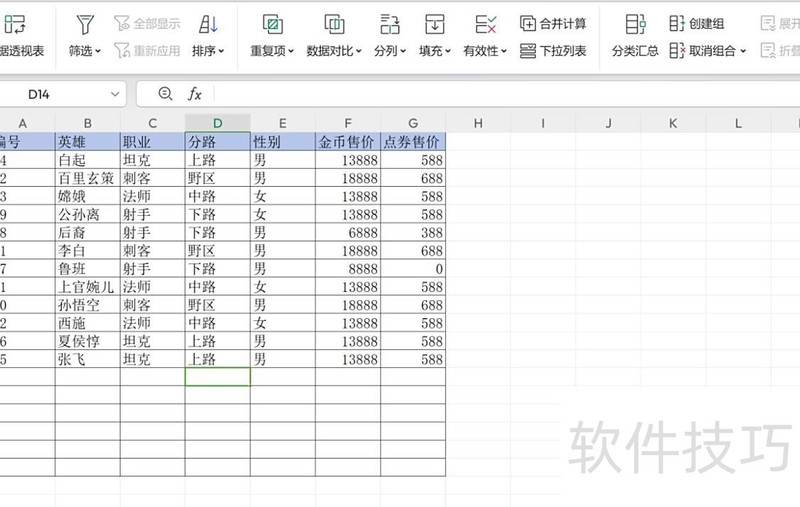Click the 388 coupon price cell
This screenshot has width=800, height=507.
(x=413, y=233)
